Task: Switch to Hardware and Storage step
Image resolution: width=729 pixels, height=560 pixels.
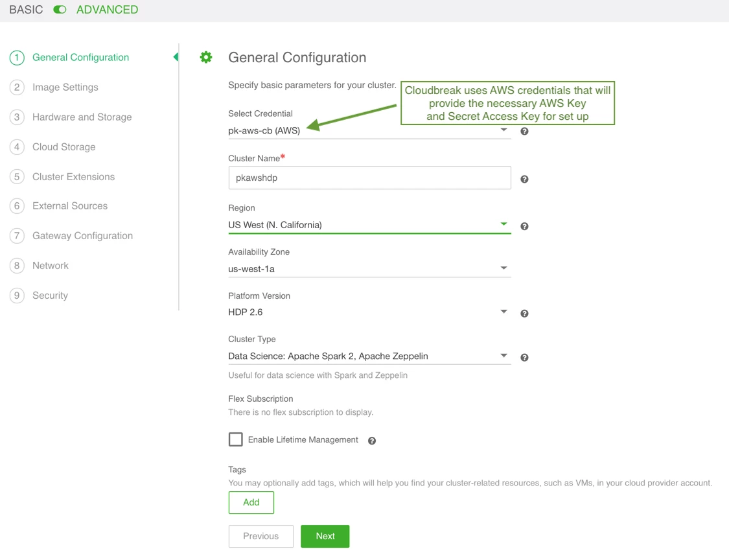Action: [71, 117]
